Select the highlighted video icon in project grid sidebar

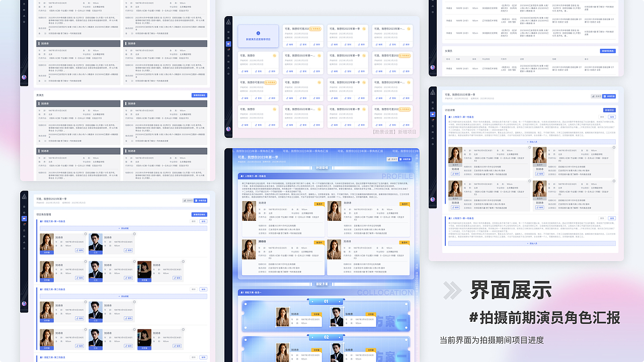228,44
